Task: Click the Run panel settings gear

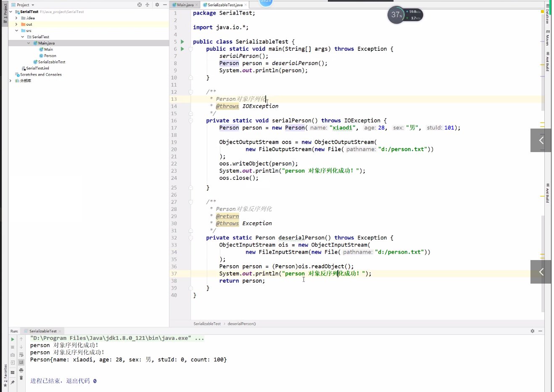Action: coord(532,331)
